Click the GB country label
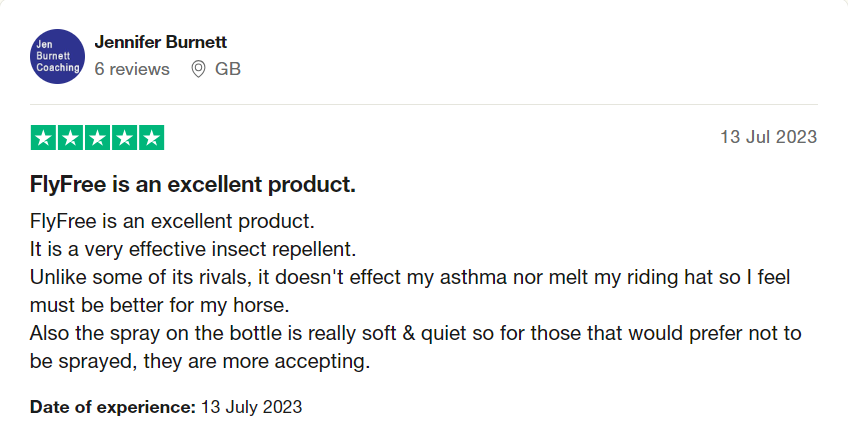 pyautogui.click(x=228, y=69)
